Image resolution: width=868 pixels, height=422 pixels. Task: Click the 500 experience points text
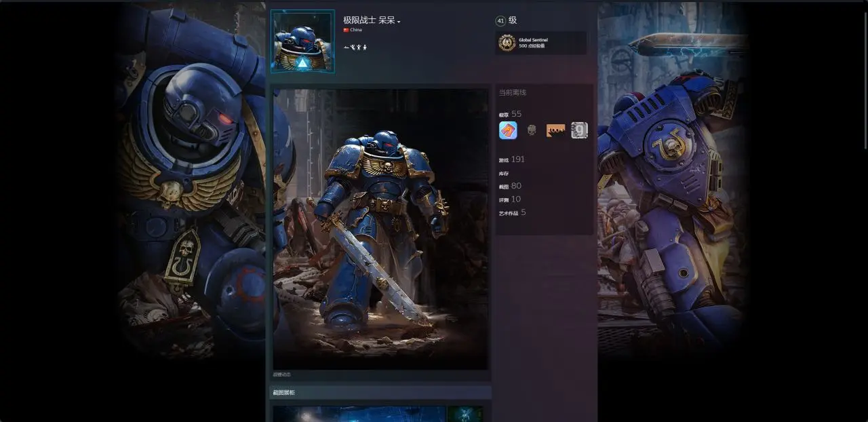(x=532, y=46)
